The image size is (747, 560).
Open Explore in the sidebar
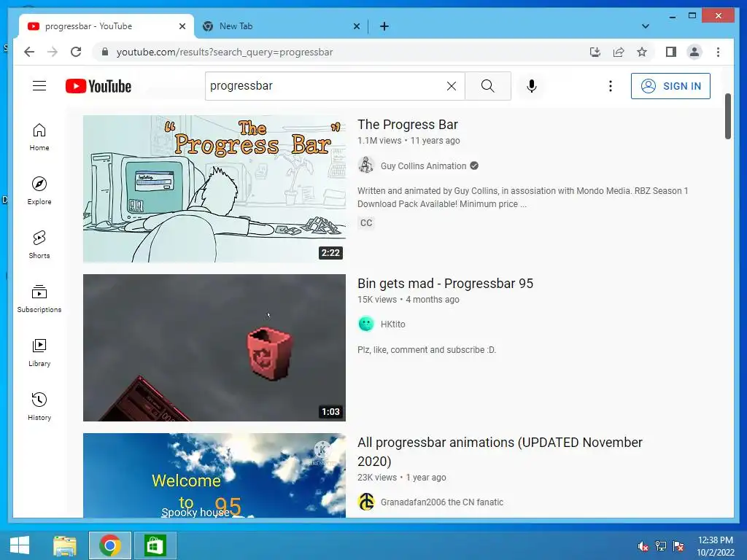[x=39, y=191]
